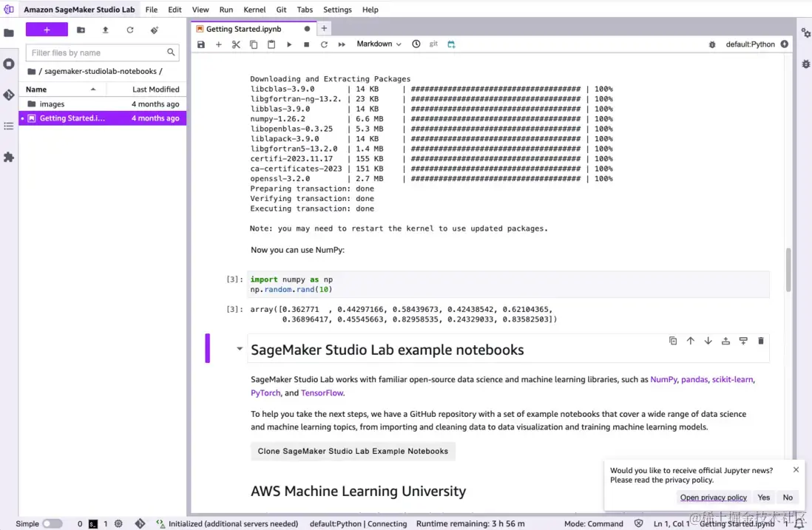Run the selected cell

(x=289, y=44)
